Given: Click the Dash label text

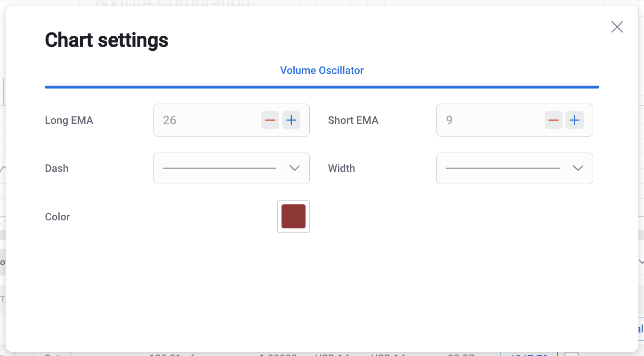Looking at the screenshot, I should [x=57, y=168].
